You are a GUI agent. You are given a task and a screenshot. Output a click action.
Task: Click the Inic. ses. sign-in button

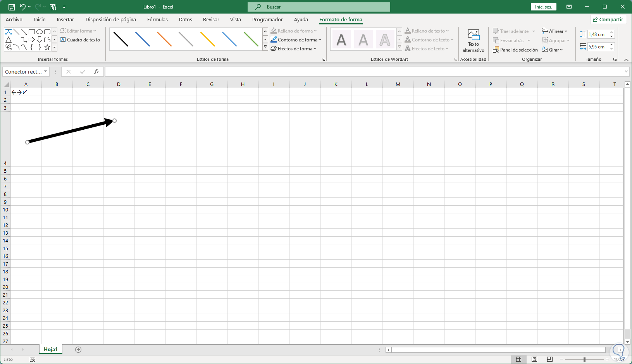click(544, 7)
